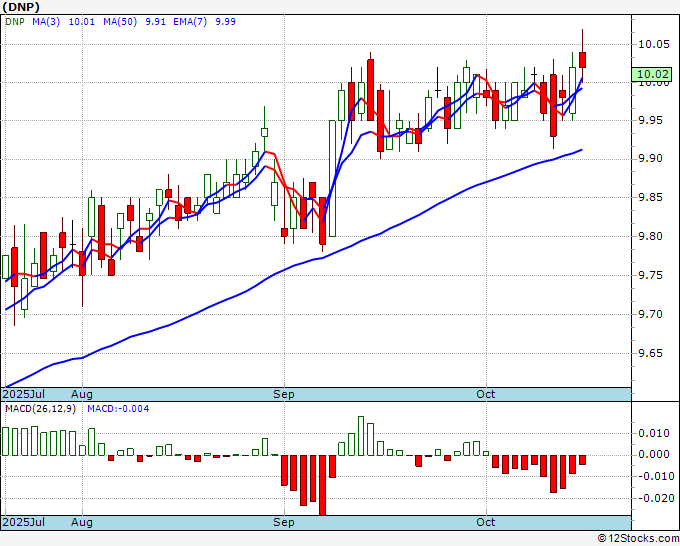Click the MA(3) value 10.01

(82, 21)
